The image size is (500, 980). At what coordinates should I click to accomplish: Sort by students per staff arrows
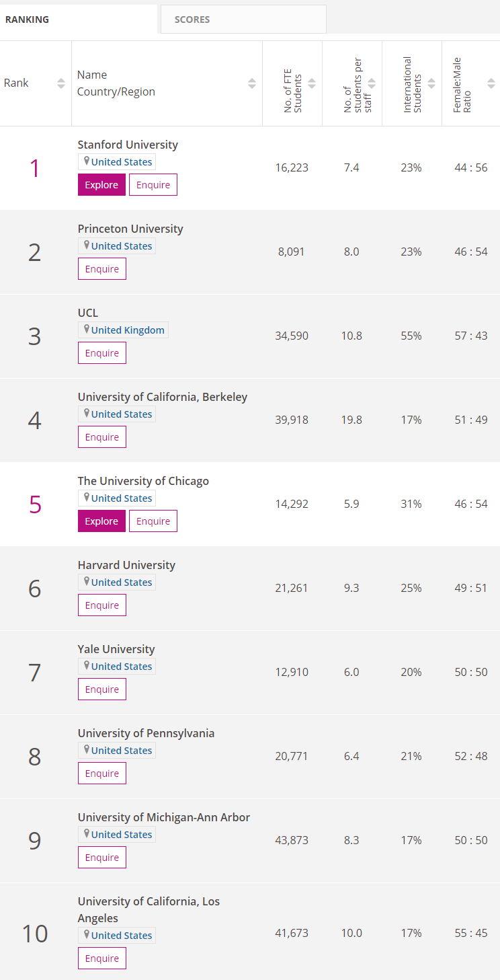[x=372, y=83]
